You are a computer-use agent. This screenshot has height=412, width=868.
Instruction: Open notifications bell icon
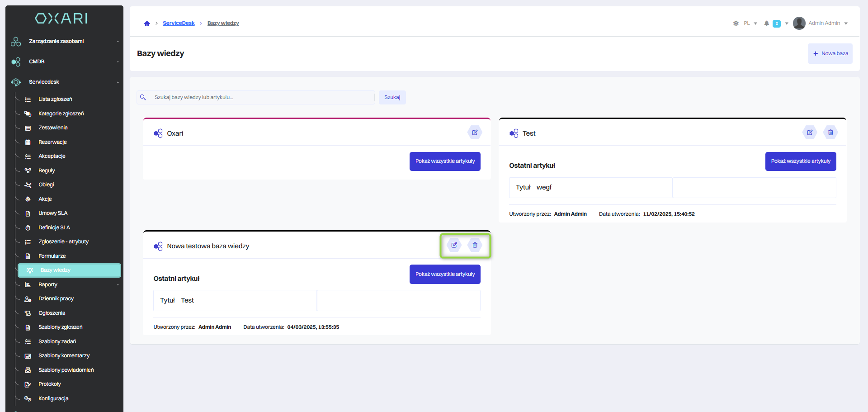click(766, 24)
